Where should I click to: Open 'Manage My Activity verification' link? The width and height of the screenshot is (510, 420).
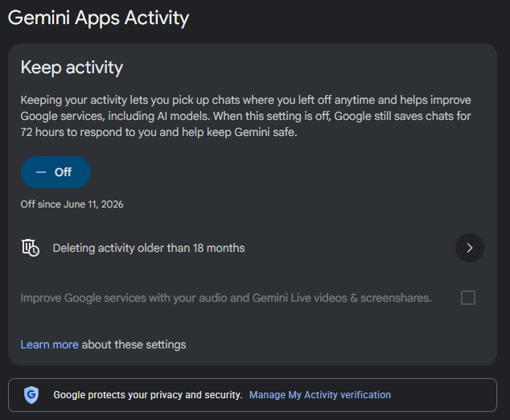pos(320,394)
